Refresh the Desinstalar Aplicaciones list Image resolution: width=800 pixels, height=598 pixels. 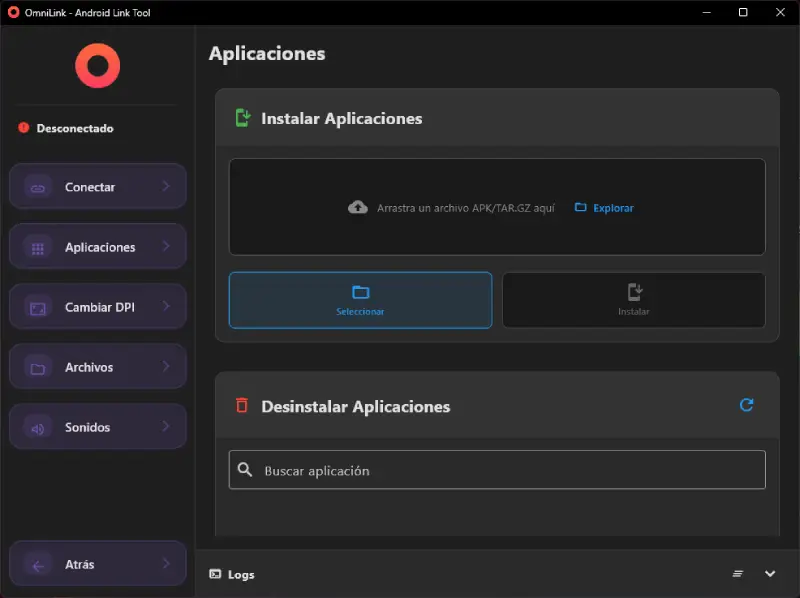click(746, 405)
